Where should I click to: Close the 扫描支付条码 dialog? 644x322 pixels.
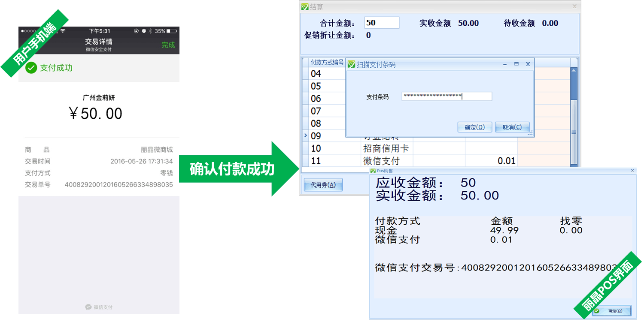point(528,64)
